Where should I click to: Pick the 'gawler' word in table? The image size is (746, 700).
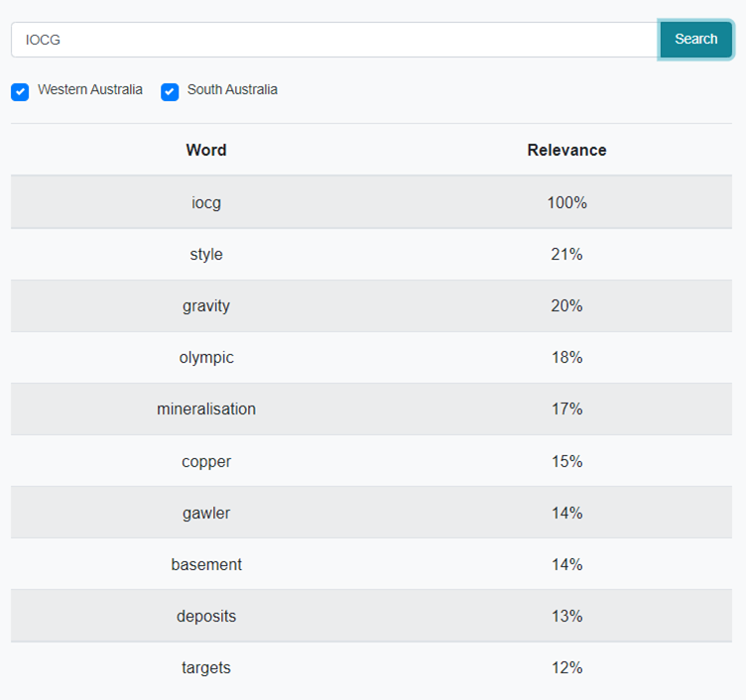[x=206, y=514]
